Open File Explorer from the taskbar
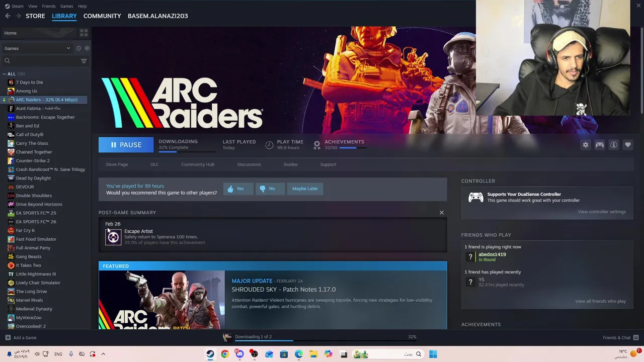 (313, 354)
